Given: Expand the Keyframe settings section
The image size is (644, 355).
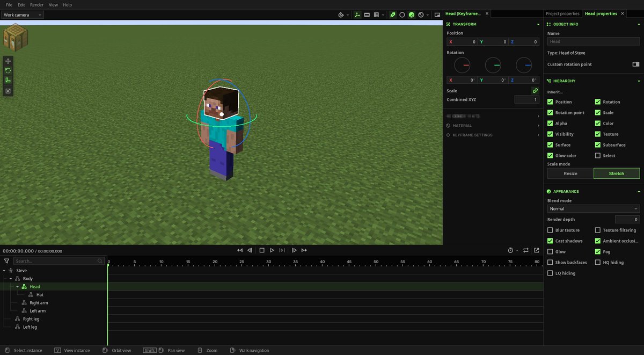Looking at the screenshot, I should (538, 135).
